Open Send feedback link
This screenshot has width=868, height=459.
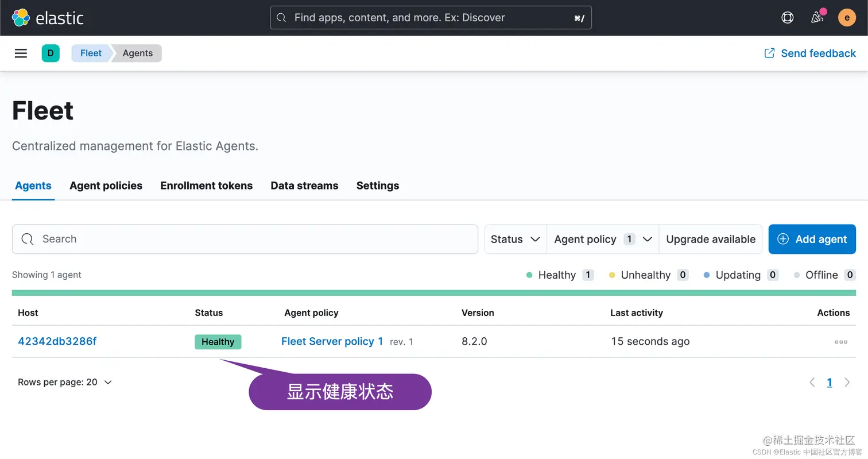coord(810,53)
